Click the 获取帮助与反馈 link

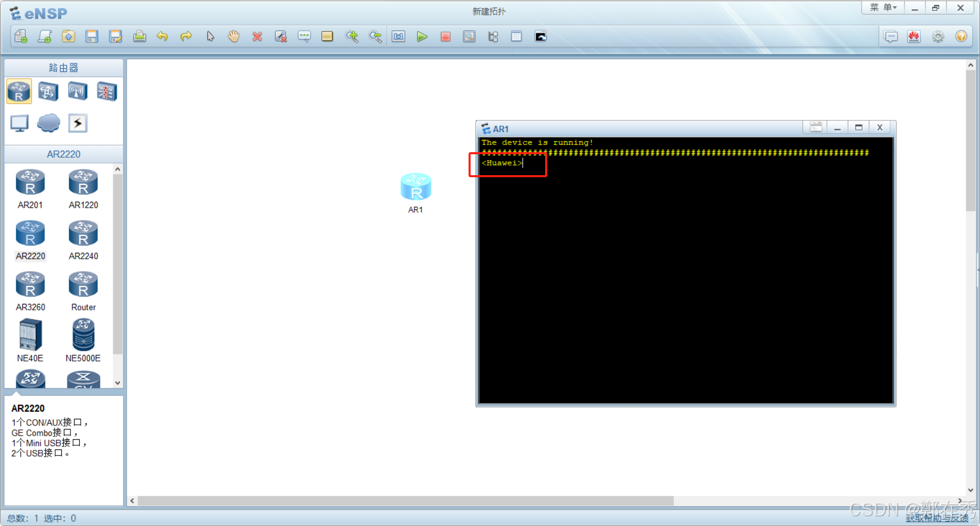(937, 518)
